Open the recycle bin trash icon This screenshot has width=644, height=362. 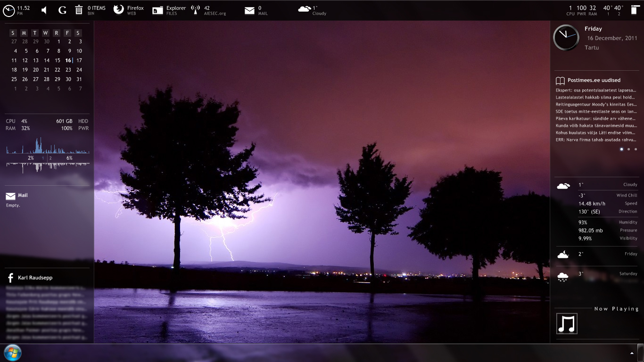coord(79,10)
